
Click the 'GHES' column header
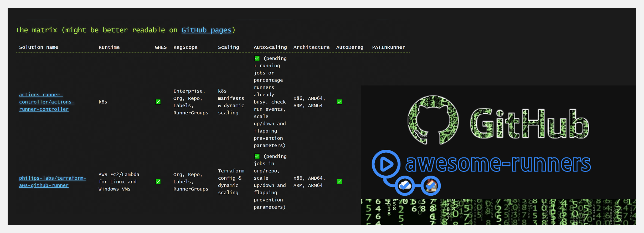tap(161, 47)
